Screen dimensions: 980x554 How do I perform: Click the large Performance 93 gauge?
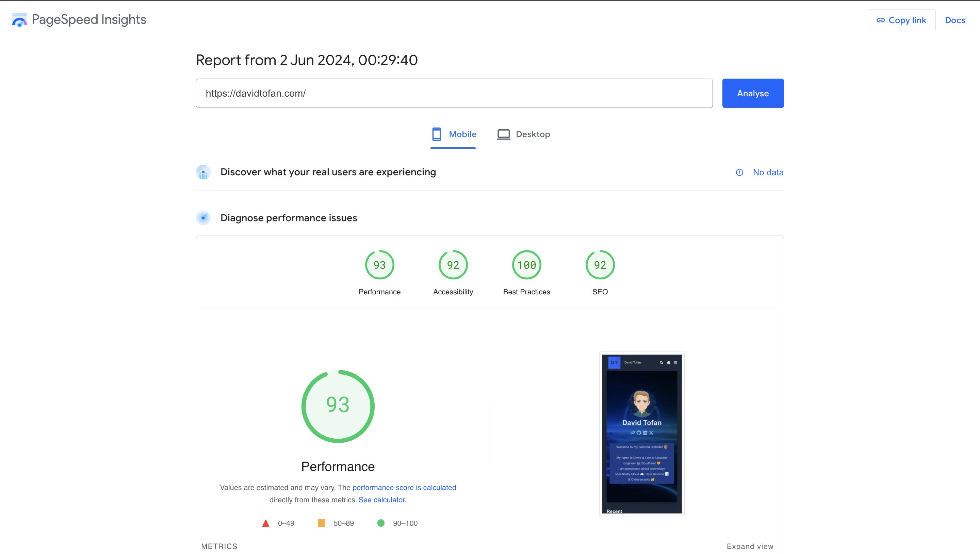point(338,406)
